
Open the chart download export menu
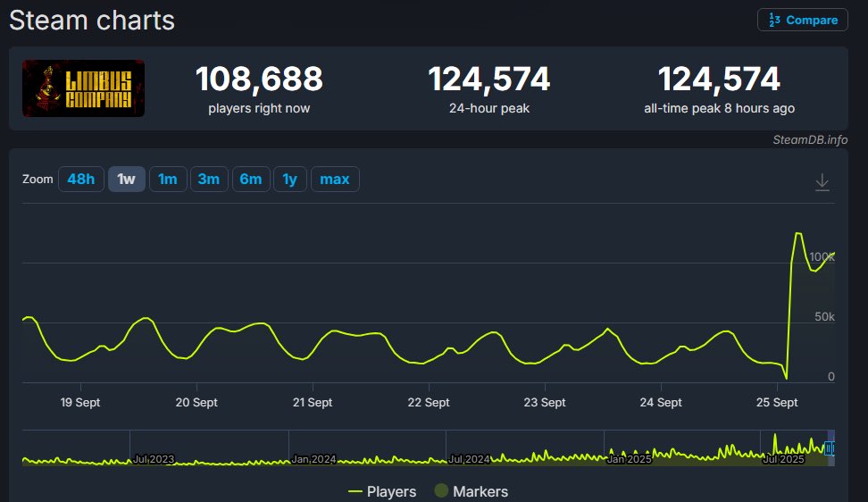pyautogui.click(x=822, y=182)
